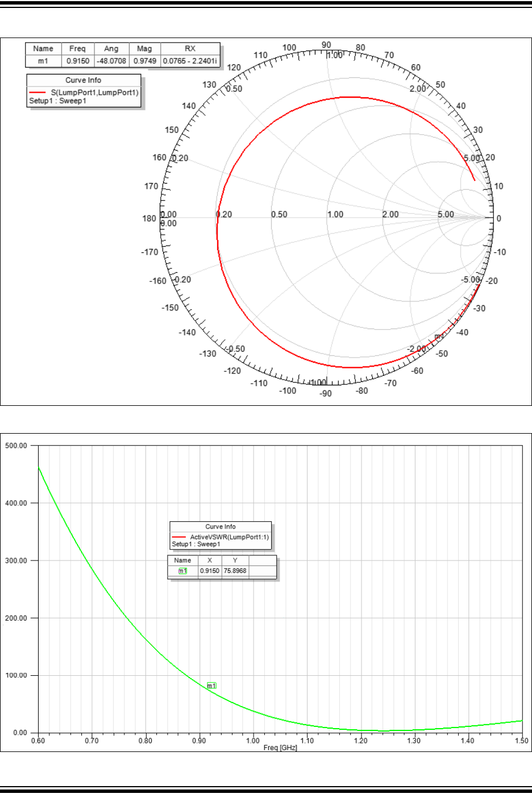This screenshot has width=532, height=802.
Task: Click the -170 degree angle label
Action: tap(149, 252)
